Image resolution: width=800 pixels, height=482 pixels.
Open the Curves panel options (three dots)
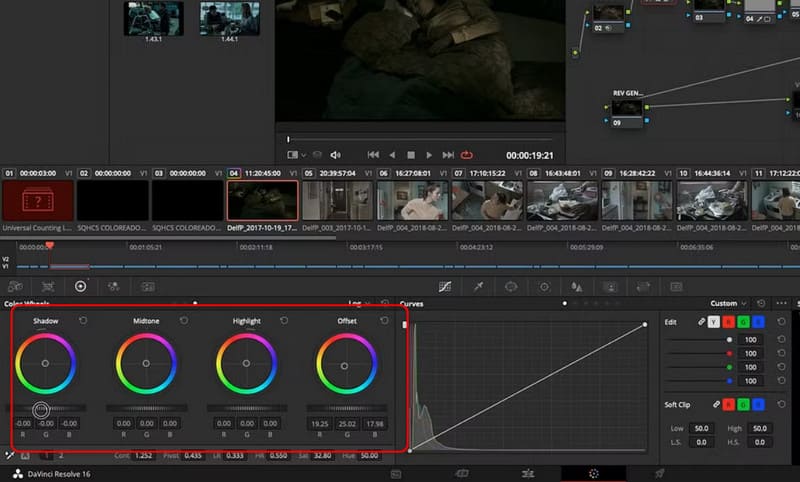781,303
